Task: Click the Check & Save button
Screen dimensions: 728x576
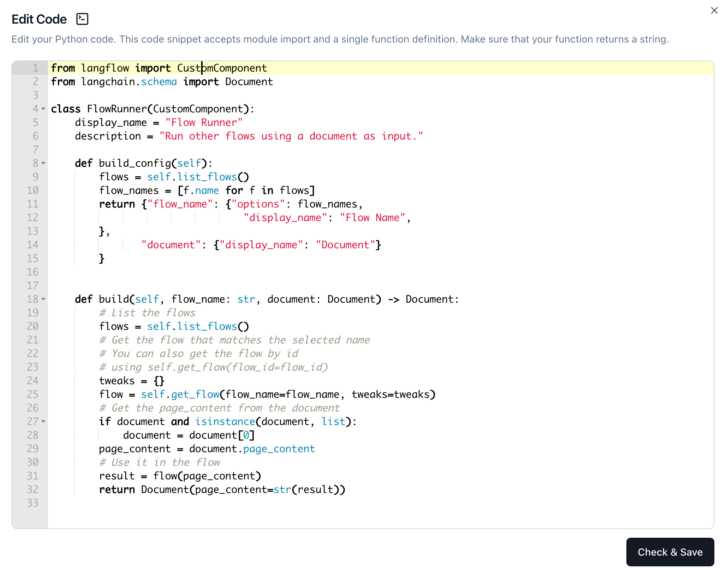Action: click(x=670, y=552)
